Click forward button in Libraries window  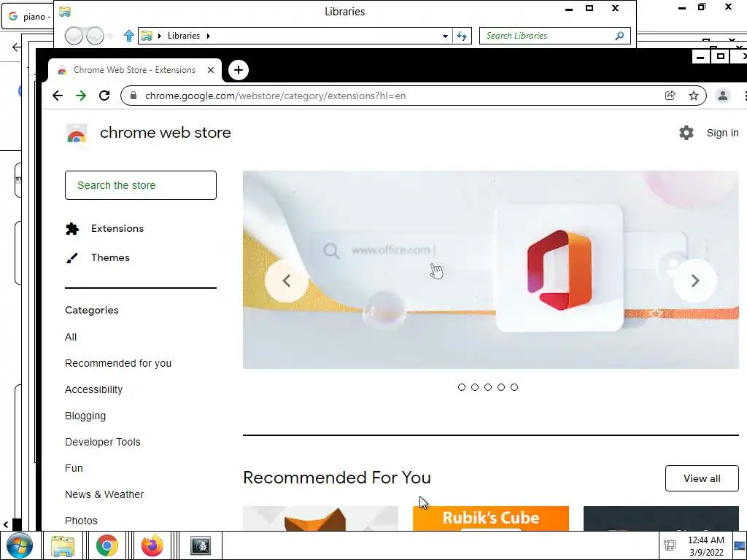[x=95, y=36]
